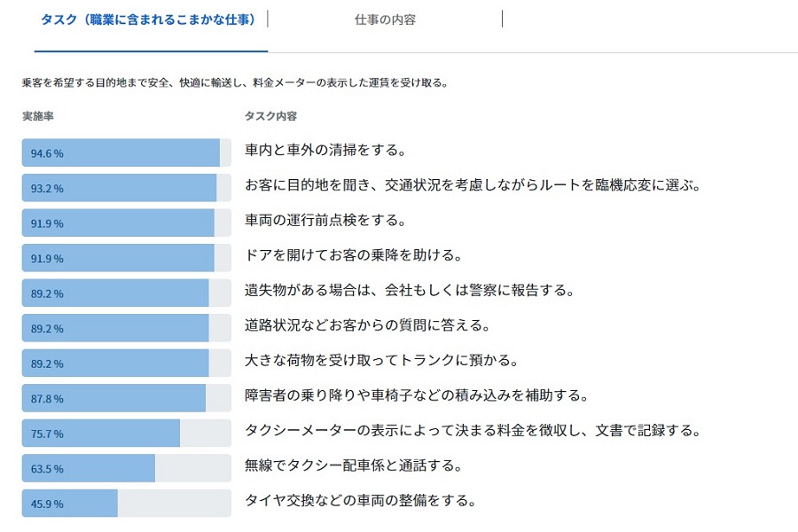Select the 87.8% progress bar

(x=126, y=398)
